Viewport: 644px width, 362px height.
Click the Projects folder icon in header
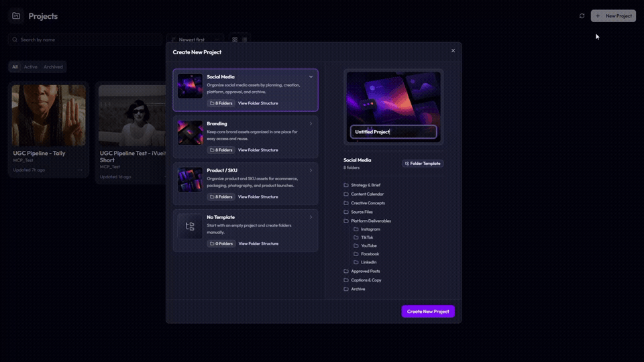[x=16, y=16]
